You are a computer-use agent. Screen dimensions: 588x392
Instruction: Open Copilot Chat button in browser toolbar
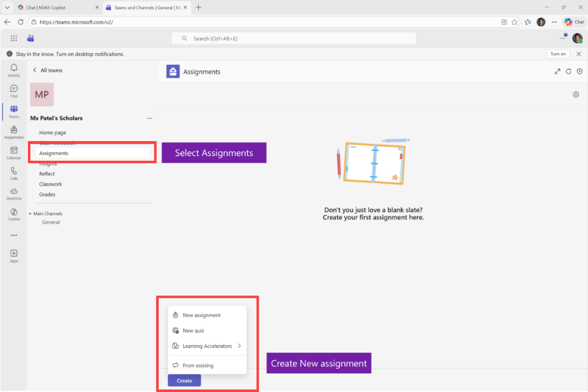pyautogui.click(x=574, y=22)
